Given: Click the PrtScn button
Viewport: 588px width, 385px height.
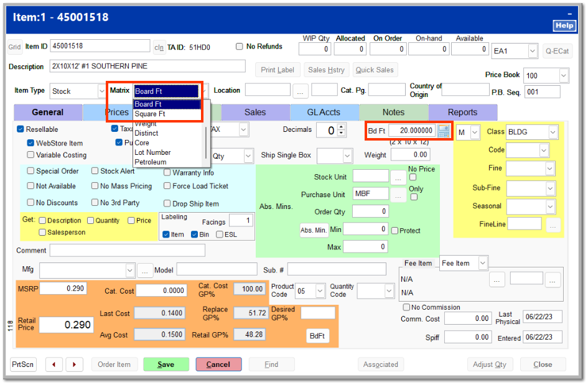Looking at the screenshot, I should (23, 364).
